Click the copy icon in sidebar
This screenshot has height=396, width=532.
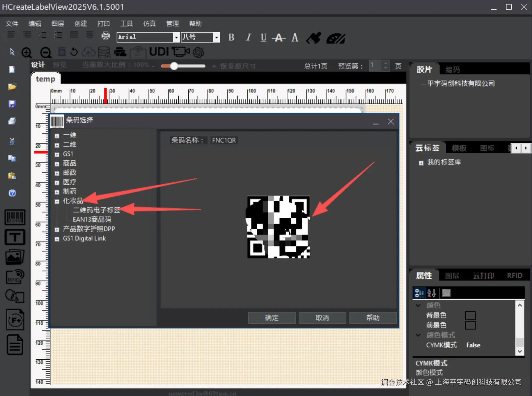point(12,158)
